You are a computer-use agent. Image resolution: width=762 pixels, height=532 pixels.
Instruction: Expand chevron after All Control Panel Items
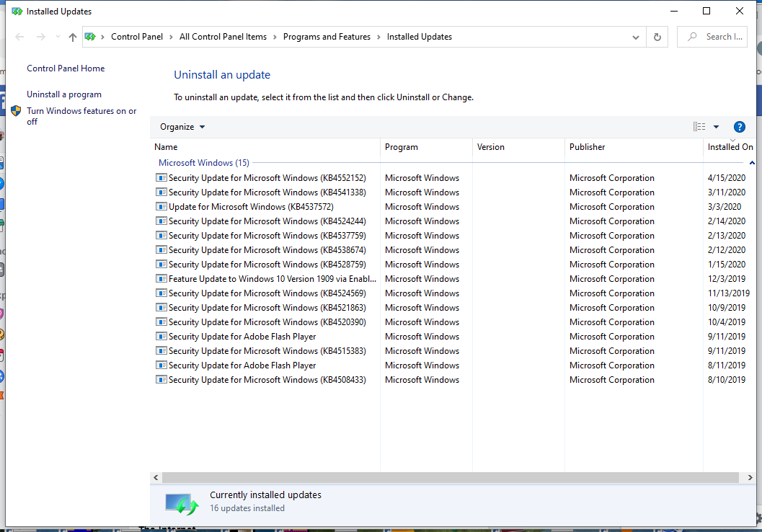(275, 37)
